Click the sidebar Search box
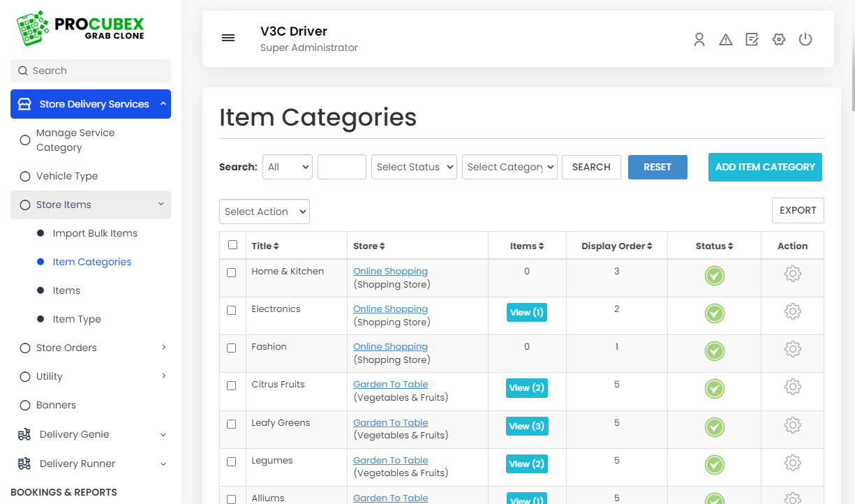 (x=91, y=71)
